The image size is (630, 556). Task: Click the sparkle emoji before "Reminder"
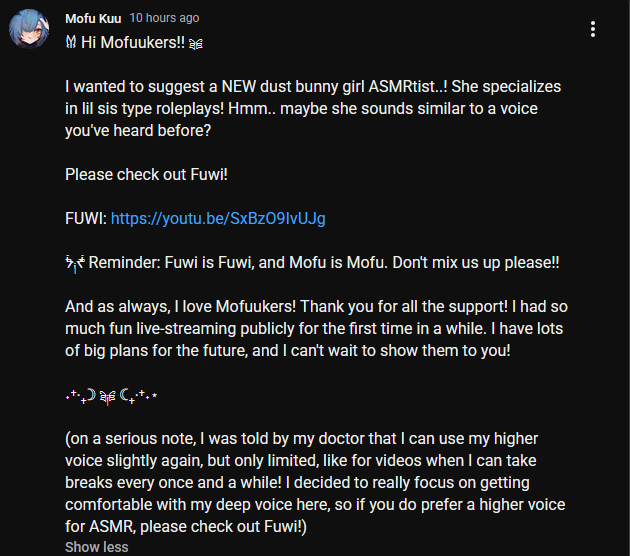(75, 263)
